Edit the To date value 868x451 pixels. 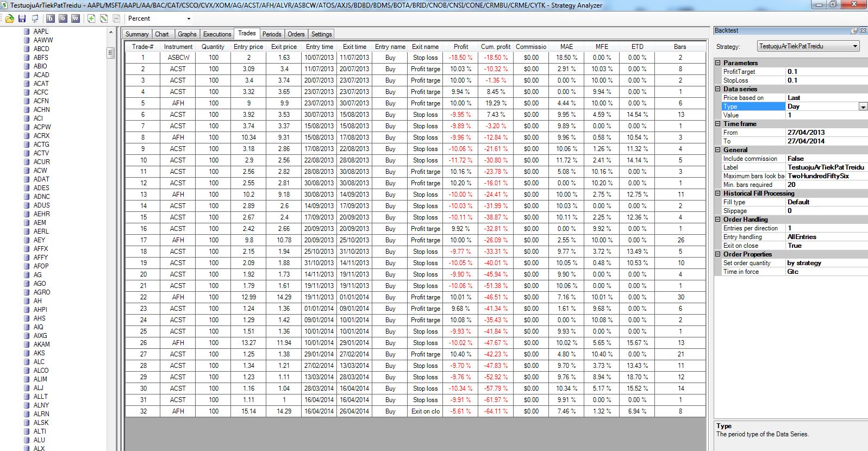point(826,141)
